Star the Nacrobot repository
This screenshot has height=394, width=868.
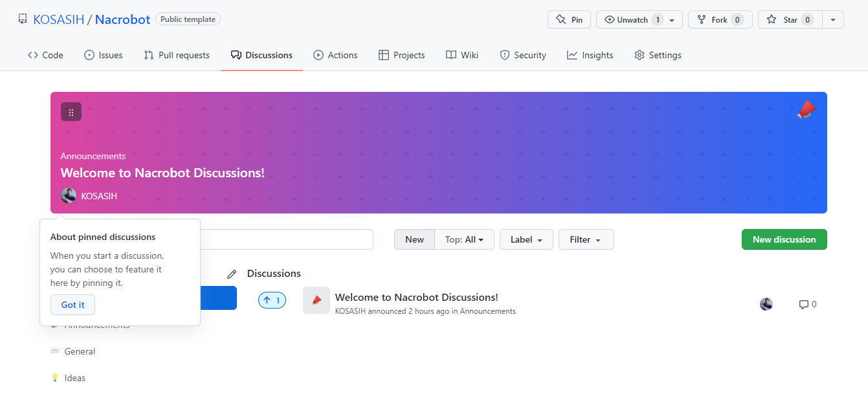[x=790, y=20]
